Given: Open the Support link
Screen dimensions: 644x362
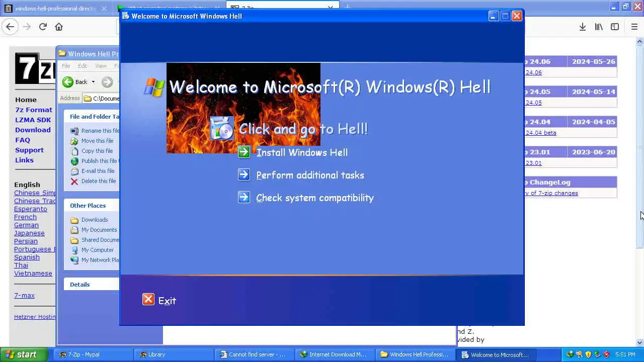Looking at the screenshot, I should [x=29, y=150].
